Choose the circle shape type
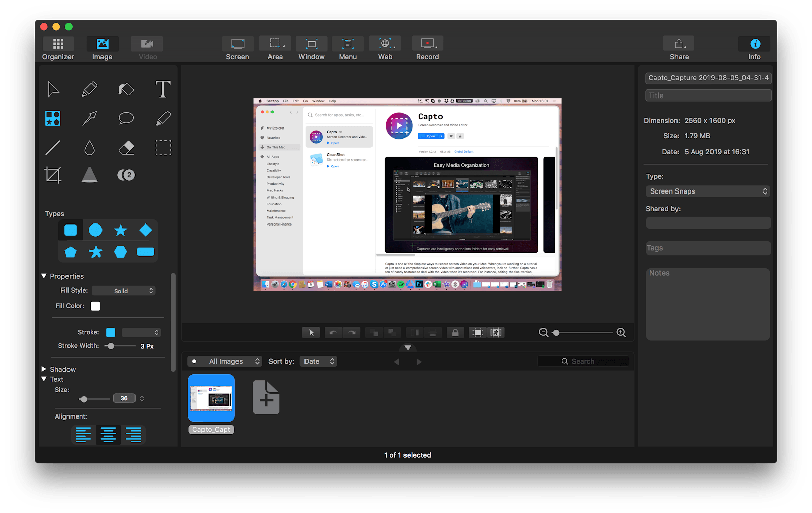Screen dimensions: 812x513 [x=95, y=230]
